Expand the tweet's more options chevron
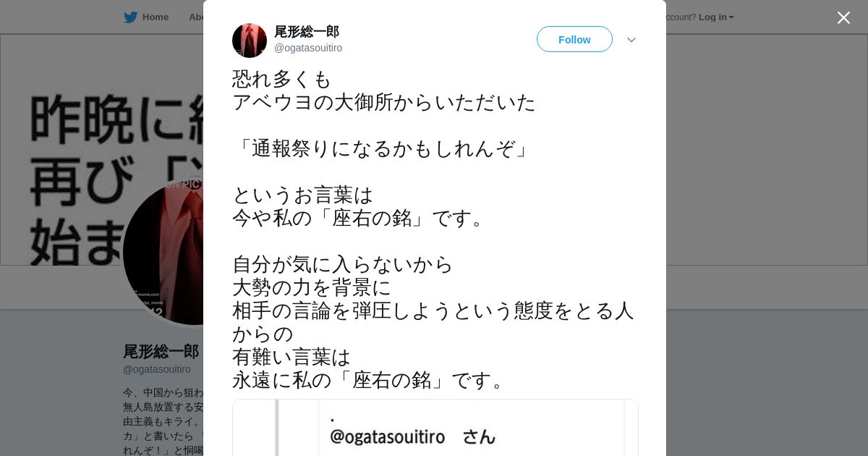The width and height of the screenshot is (868, 456). point(631,40)
